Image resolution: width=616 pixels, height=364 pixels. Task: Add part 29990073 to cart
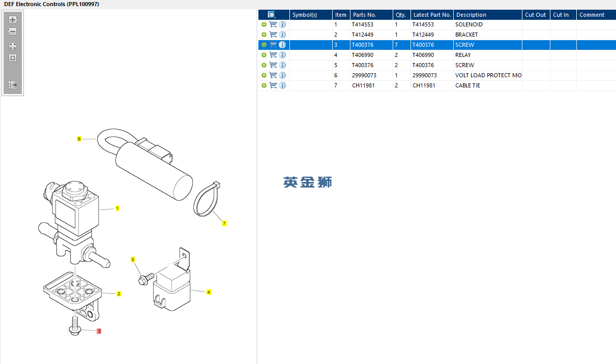273,75
